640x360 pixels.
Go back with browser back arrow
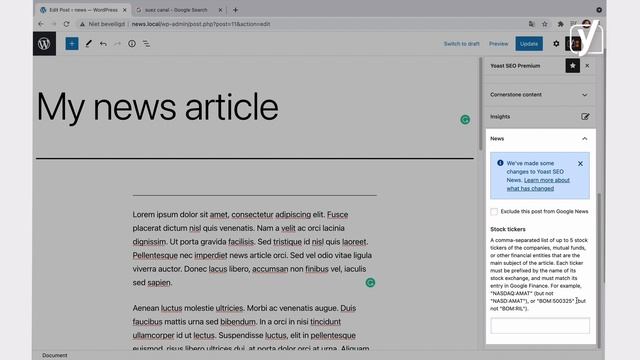pyautogui.click(x=41, y=24)
